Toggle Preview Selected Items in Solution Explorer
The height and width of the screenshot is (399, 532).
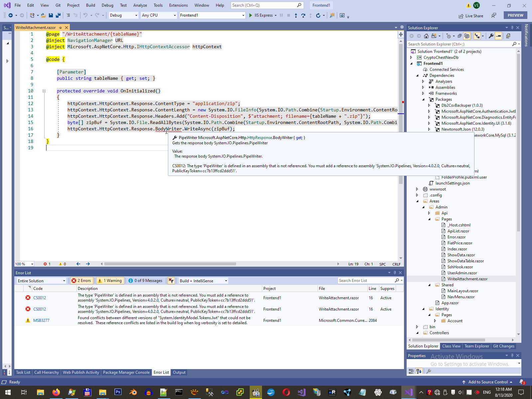click(x=498, y=36)
